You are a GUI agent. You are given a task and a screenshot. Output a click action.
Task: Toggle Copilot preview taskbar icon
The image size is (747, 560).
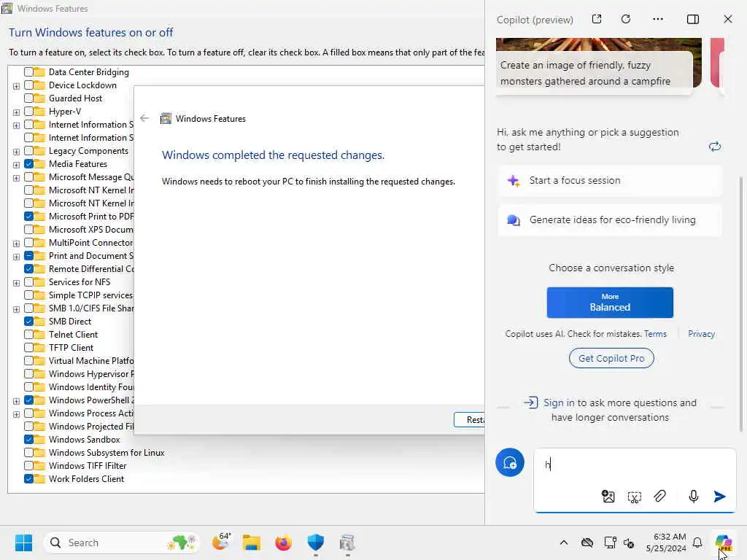point(723,542)
